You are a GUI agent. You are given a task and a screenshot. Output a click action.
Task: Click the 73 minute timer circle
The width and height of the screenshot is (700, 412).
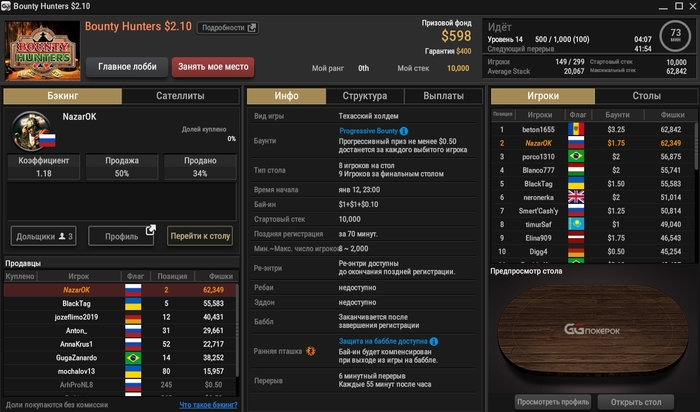(675, 34)
